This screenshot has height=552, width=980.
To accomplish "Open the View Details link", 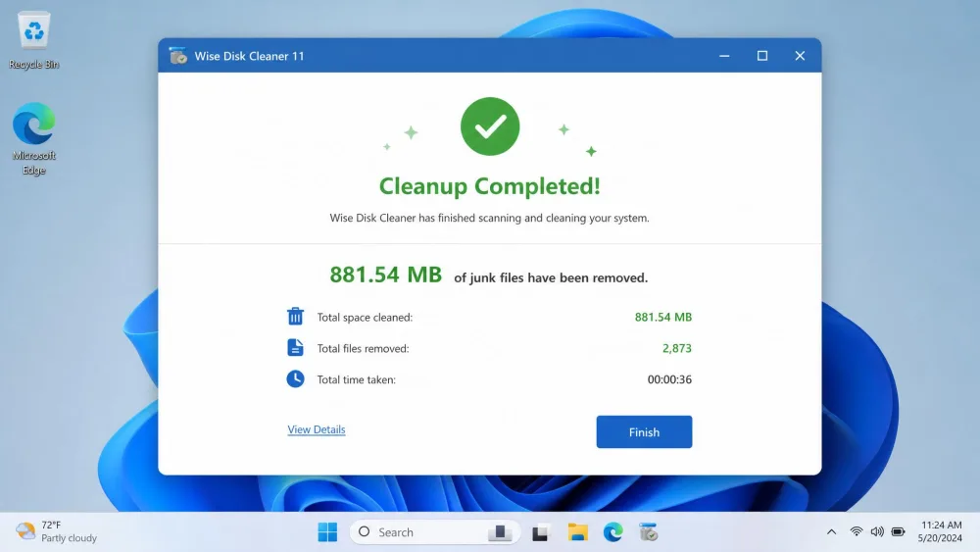I will coord(317,429).
